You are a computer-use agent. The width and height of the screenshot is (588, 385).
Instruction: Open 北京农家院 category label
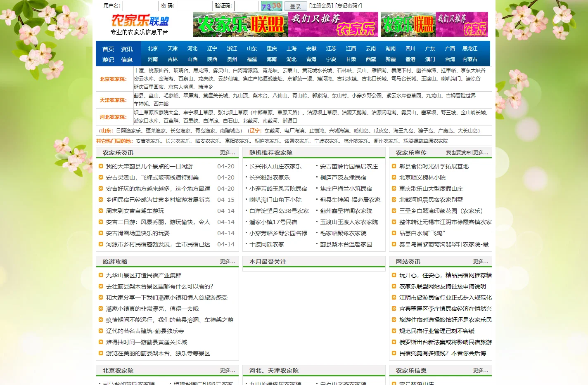113,79
